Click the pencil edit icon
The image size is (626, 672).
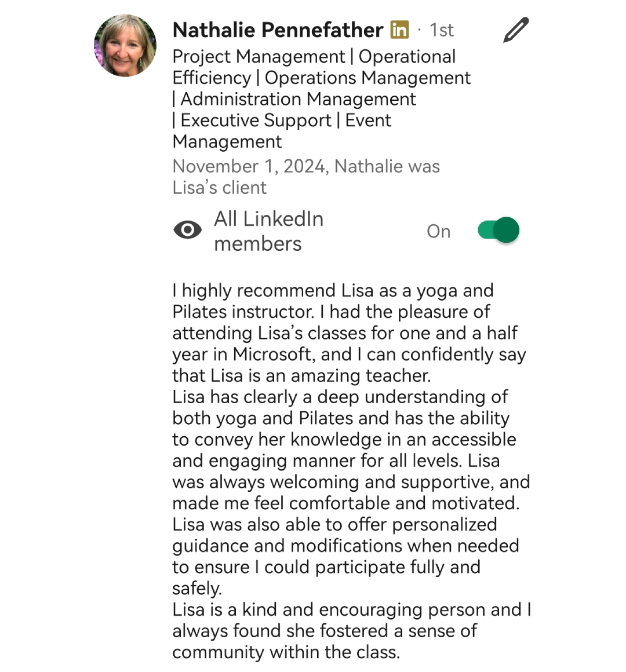pyautogui.click(x=515, y=31)
